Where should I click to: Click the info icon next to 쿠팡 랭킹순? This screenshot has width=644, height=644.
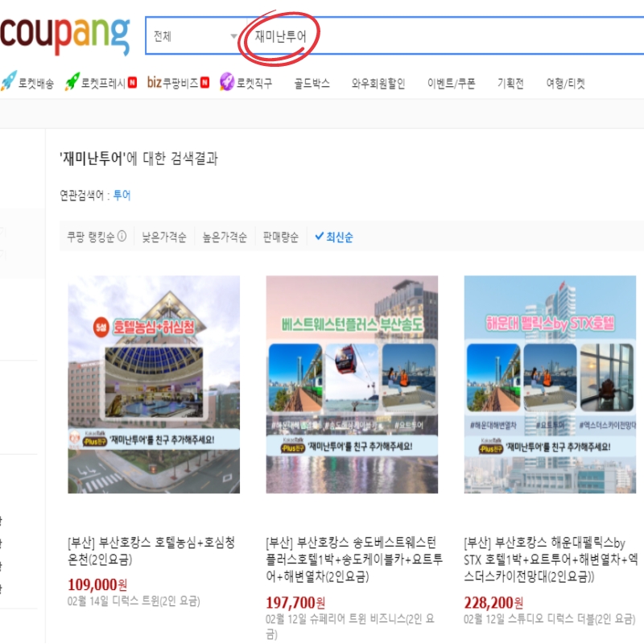pyautogui.click(x=122, y=236)
